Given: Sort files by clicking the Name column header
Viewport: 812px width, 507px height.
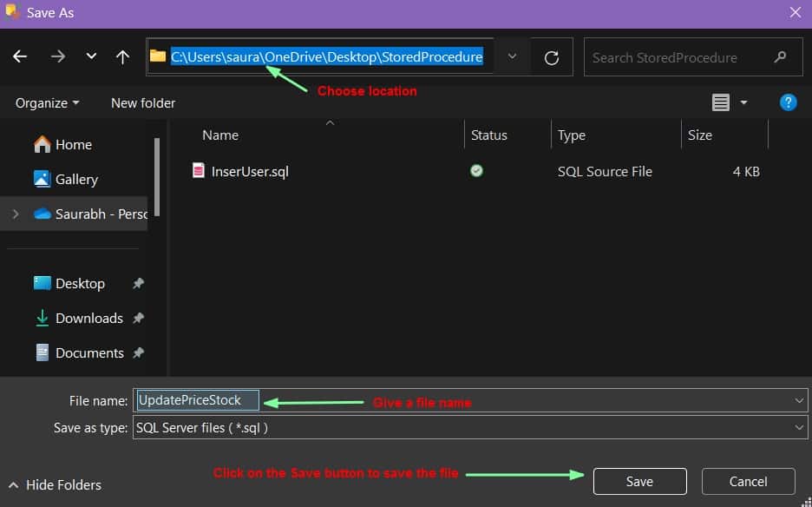Looking at the screenshot, I should point(219,135).
